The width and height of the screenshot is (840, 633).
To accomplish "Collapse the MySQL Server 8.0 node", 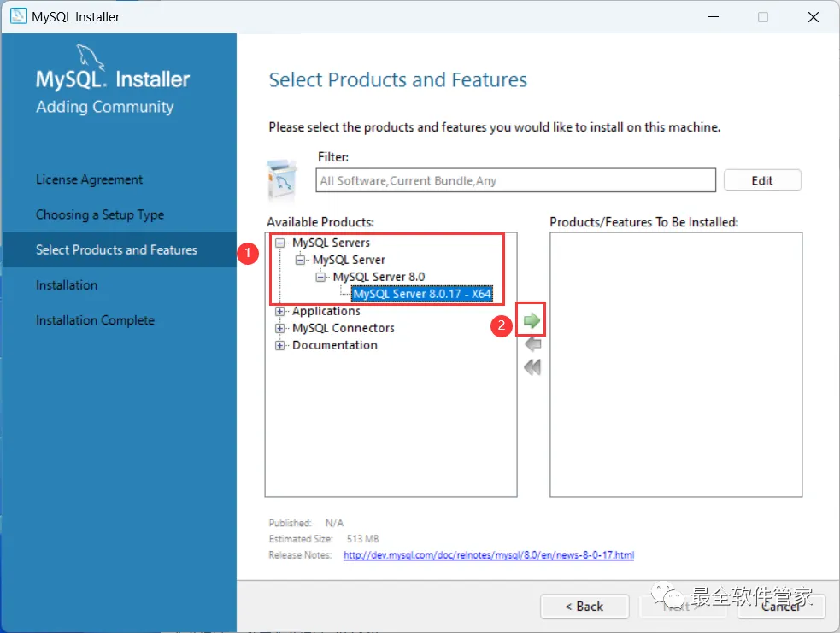I will [320, 278].
